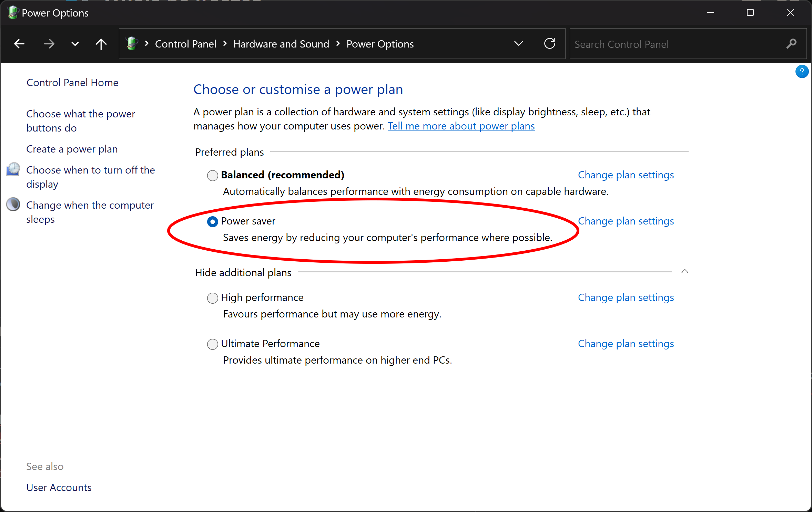Click the battery icon in the address bar
Viewport: 812px width, 512px height.
click(x=132, y=43)
